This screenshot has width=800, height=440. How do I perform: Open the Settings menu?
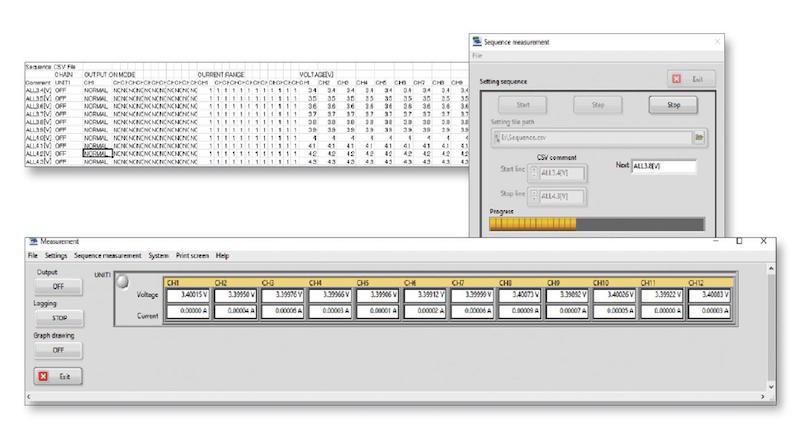(x=56, y=256)
